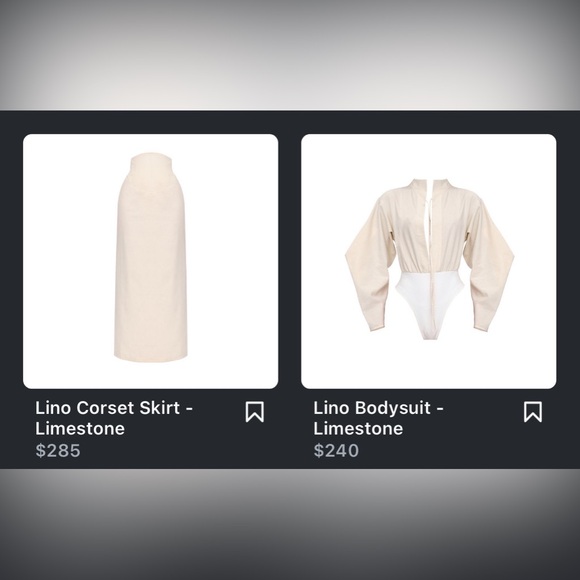
Task: Click the 'Lino Bodysuit -' text line
Action: [378, 408]
